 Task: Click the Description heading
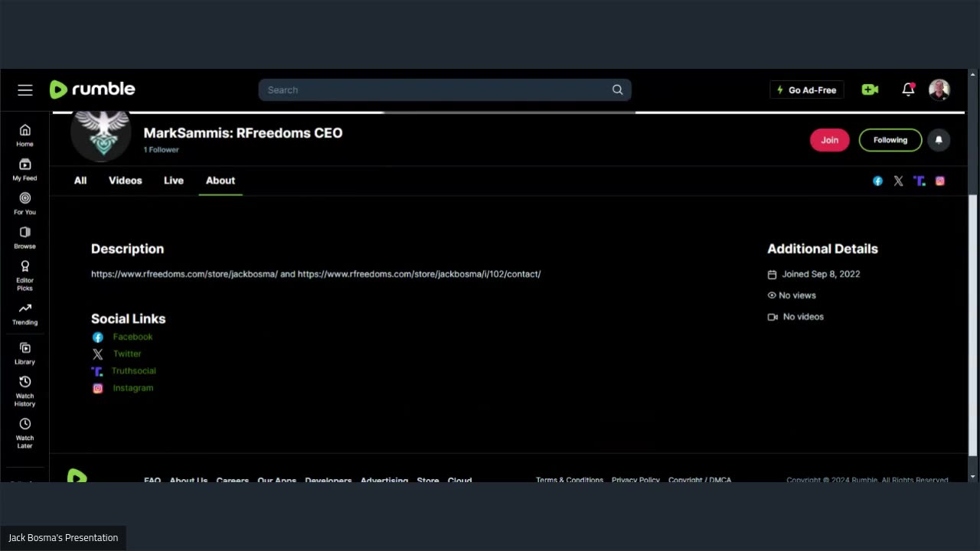pos(127,249)
